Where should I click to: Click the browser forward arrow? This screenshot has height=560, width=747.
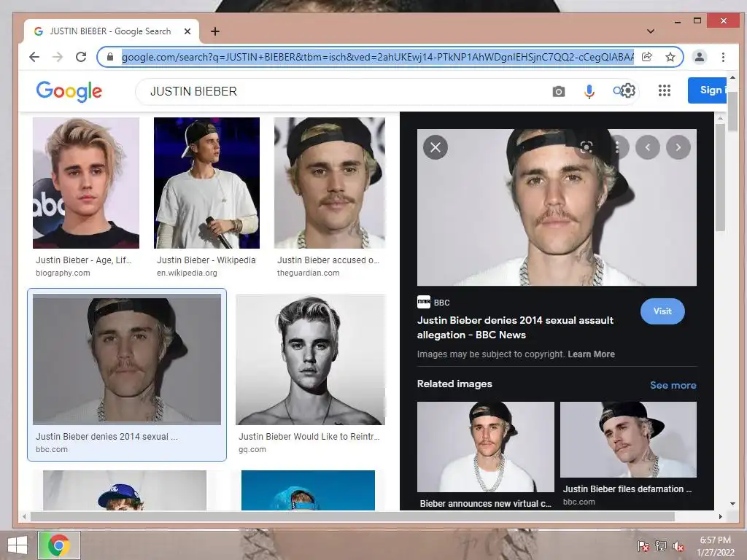(58, 57)
